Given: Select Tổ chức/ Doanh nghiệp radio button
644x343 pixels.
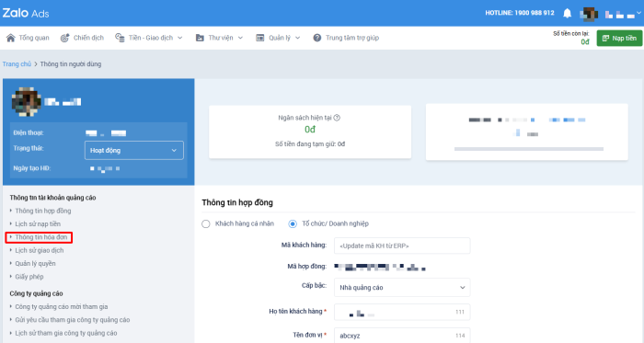Looking at the screenshot, I should (293, 223).
